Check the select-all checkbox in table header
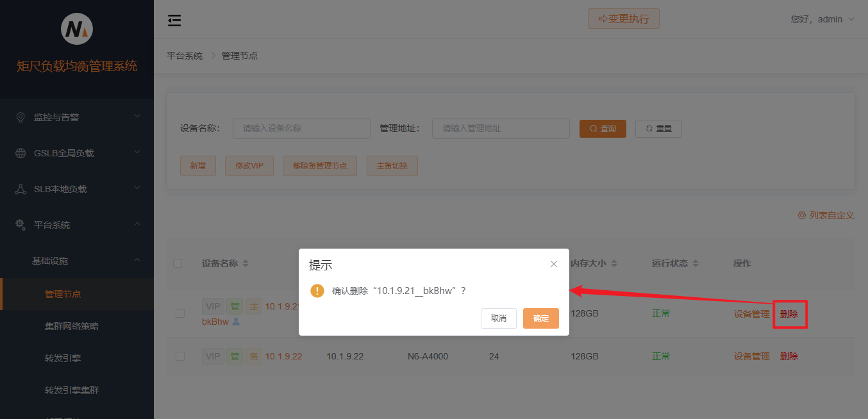This screenshot has height=419, width=868. [x=178, y=263]
